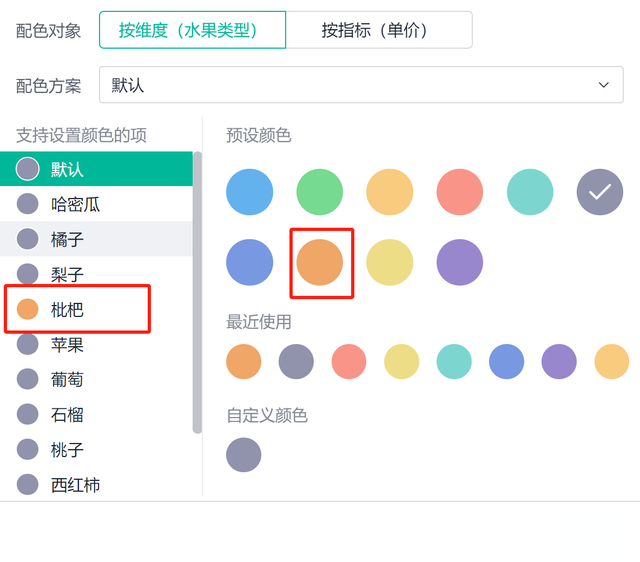Choose the checked gray preset color
The width and height of the screenshot is (640, 562).
click(600, 192)
